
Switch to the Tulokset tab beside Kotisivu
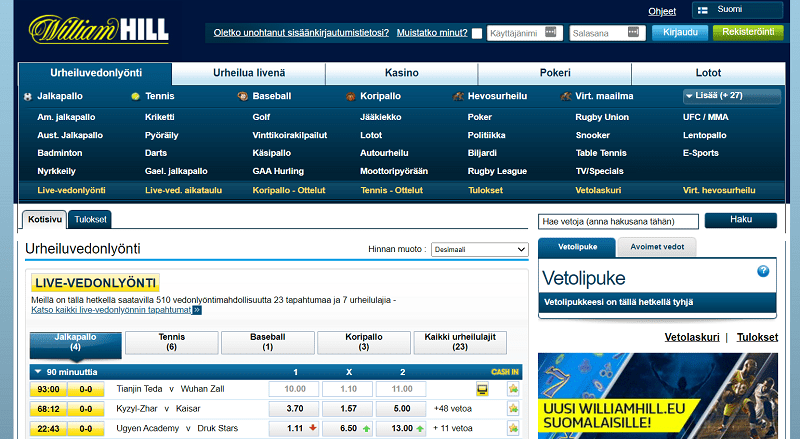[x=90, y=220]
